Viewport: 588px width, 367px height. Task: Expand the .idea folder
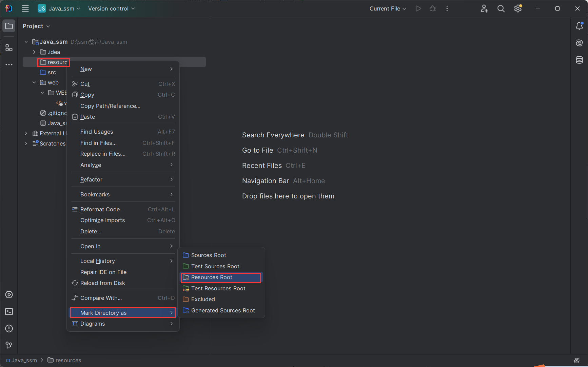pos(34,52)
